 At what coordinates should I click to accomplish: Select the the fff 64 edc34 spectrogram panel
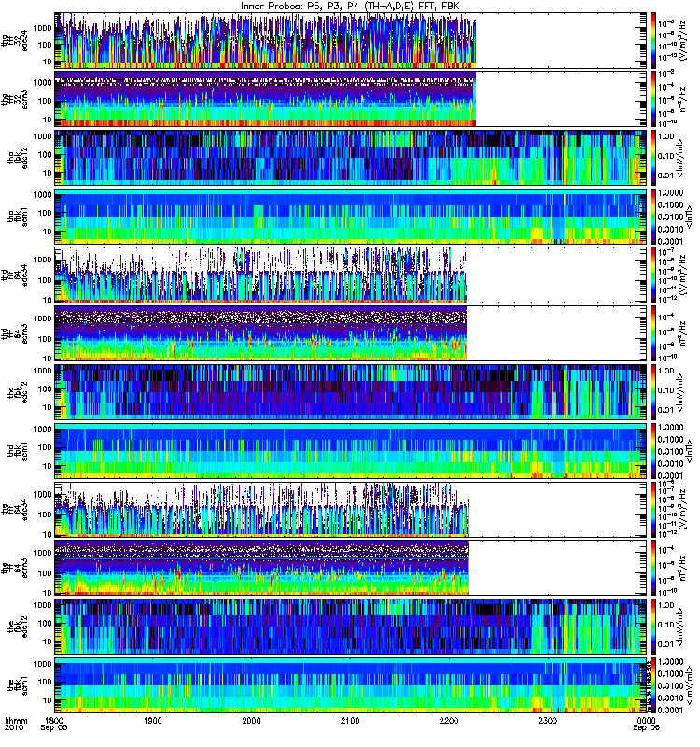point(351,509)
